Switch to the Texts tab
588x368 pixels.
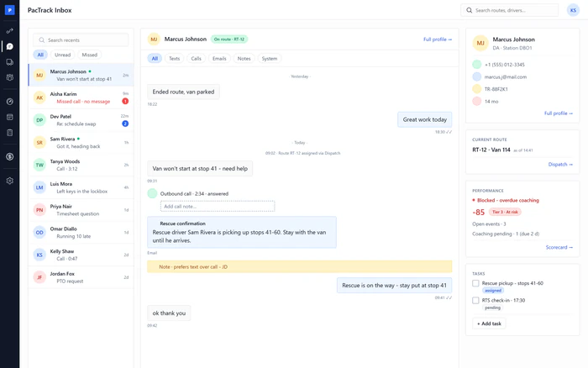point(175,59)
